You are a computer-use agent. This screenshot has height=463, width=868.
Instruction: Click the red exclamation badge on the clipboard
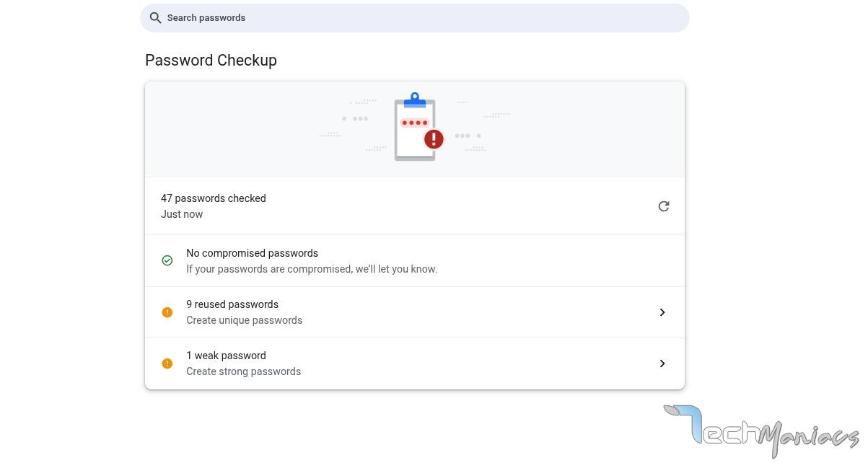coord(434,138)
